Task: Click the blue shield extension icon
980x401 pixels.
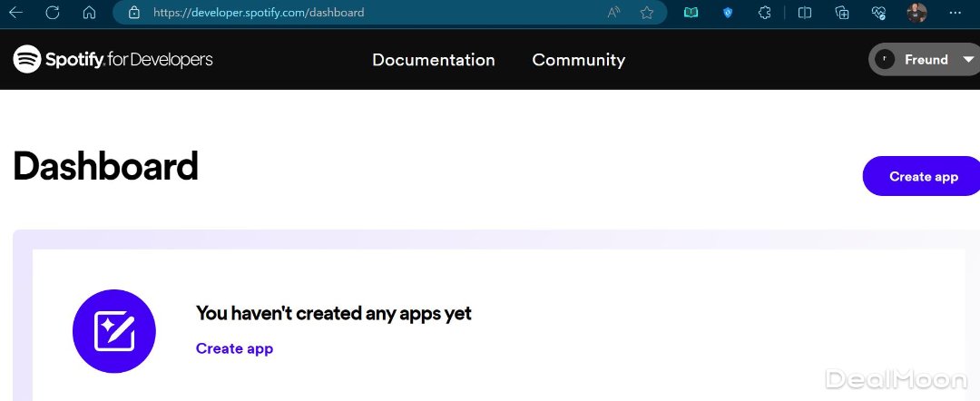Action: pyautogui.click(x=727, y=13)
